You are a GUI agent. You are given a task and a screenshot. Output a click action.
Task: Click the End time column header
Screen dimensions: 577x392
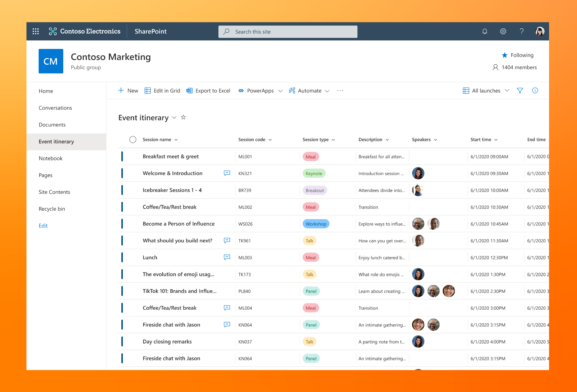click(x=536, y=140)
